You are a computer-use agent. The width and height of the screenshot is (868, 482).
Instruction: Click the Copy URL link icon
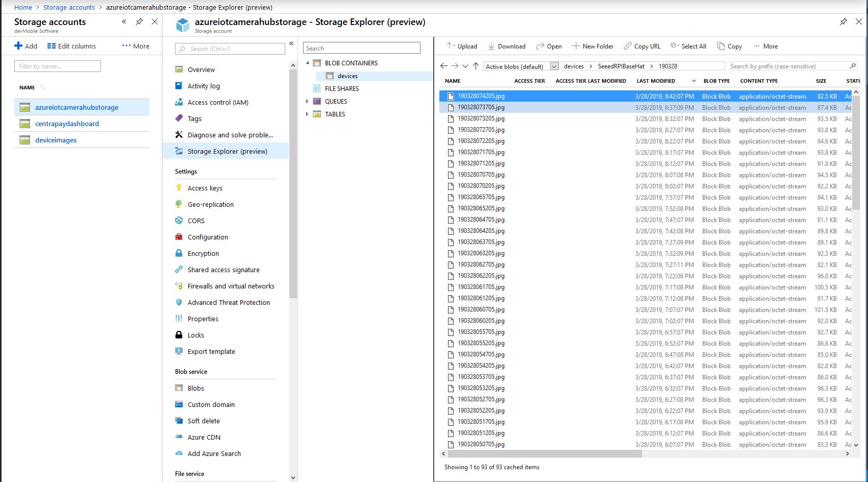(628, 46)
